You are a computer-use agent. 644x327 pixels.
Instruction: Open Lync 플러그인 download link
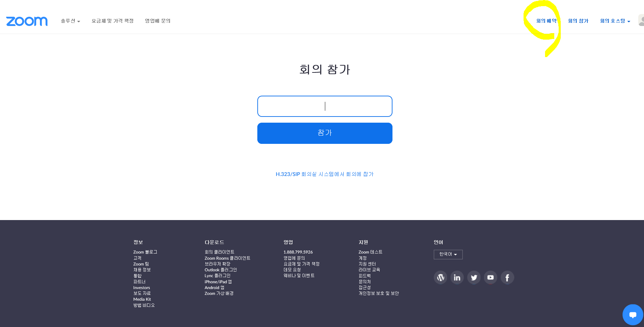217,276
